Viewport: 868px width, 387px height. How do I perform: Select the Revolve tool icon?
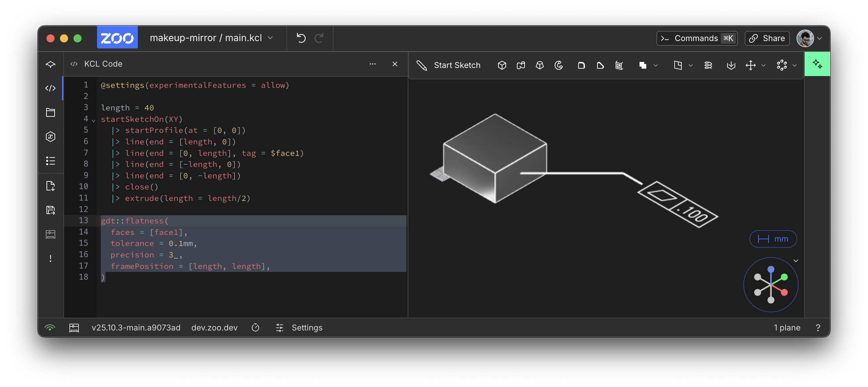coord(559,65)
